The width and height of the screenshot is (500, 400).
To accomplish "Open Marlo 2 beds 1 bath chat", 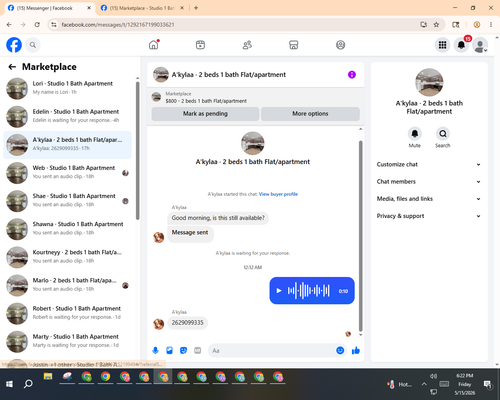I will click(67, 285).
